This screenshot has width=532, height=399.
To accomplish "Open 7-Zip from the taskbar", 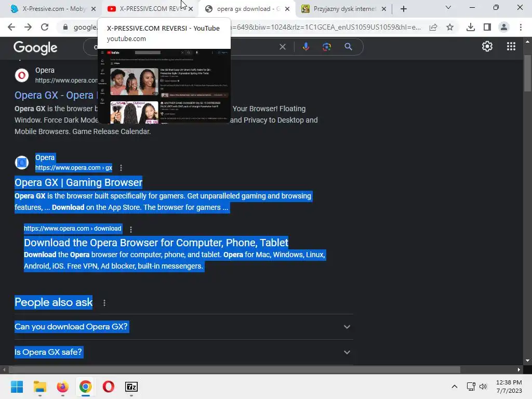I will [x=131, y=387].
